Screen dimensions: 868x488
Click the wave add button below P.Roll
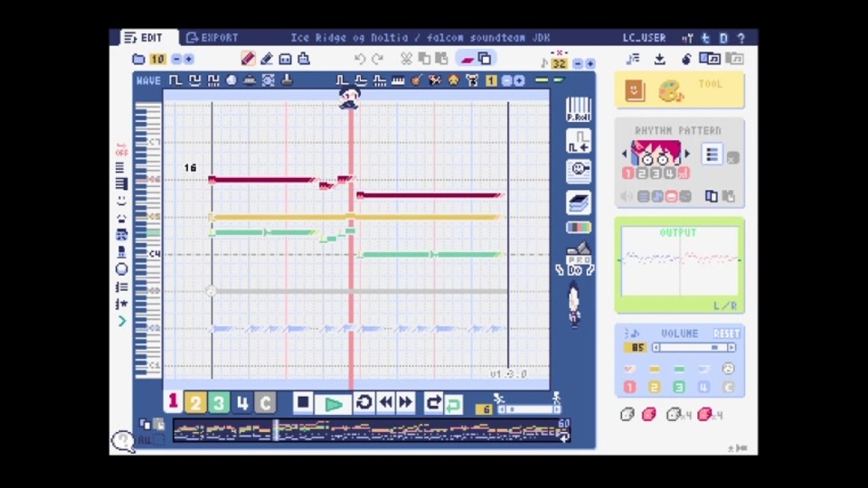579,141
